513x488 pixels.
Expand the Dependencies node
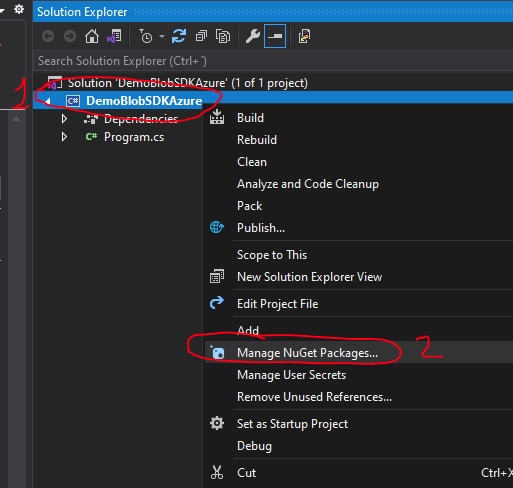64,118
